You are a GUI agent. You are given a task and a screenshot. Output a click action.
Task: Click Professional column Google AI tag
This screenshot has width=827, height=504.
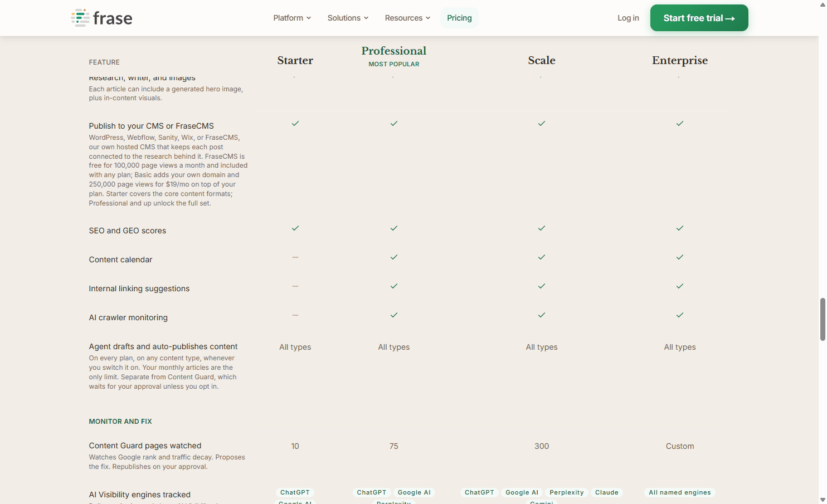click(x=414, y=492)
